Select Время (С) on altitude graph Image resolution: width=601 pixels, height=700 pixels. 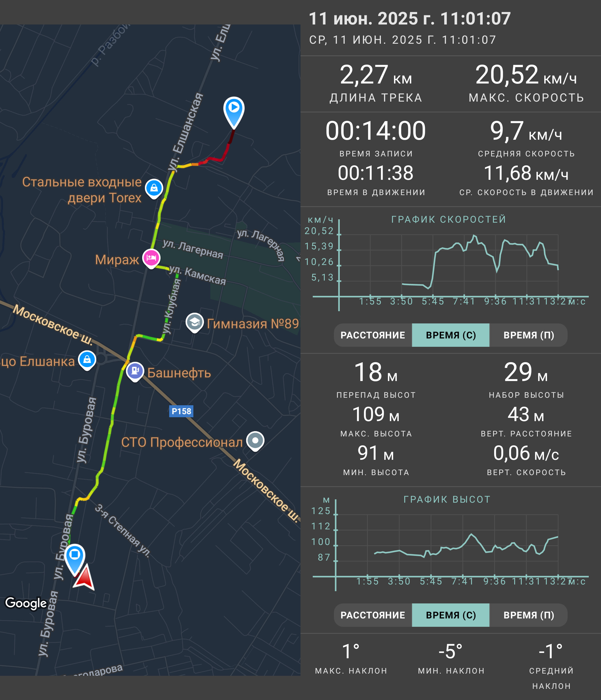[x=451, y=615]
